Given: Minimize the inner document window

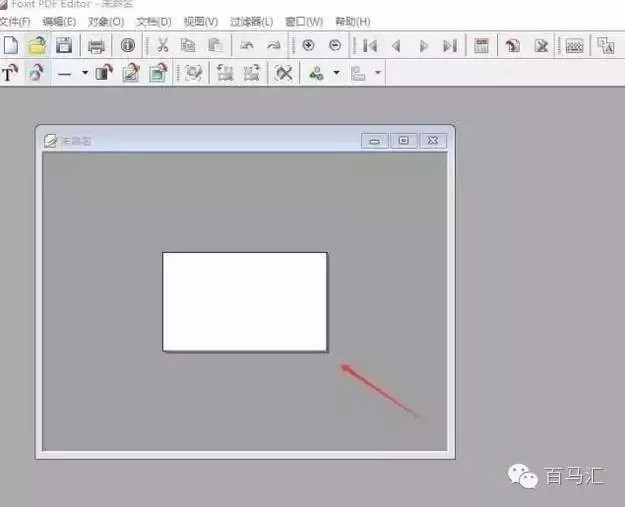Looking at the screenshot, I should coord(375,141).
